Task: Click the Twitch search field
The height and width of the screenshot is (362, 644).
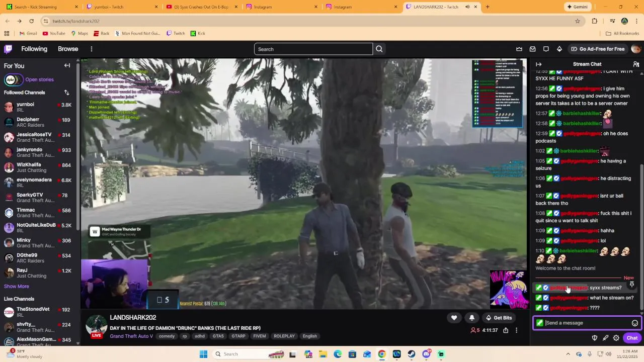Action: tap(313, 49)
